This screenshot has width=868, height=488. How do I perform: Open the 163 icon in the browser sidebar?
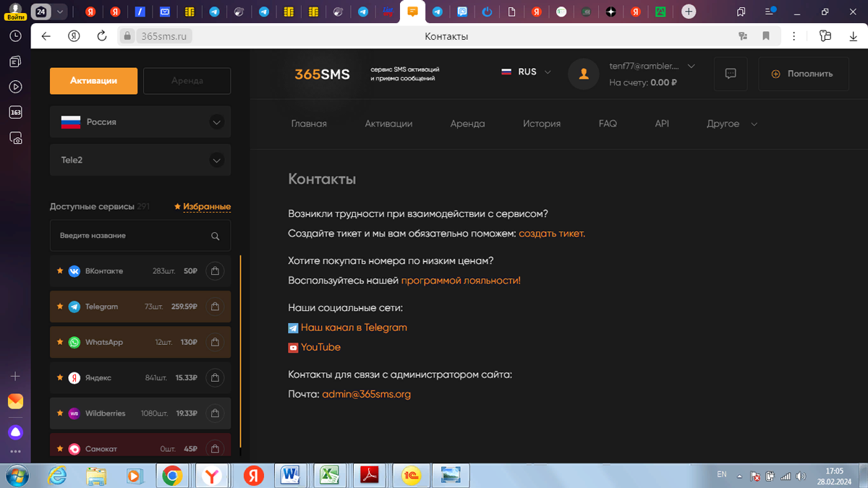(15, 112)
